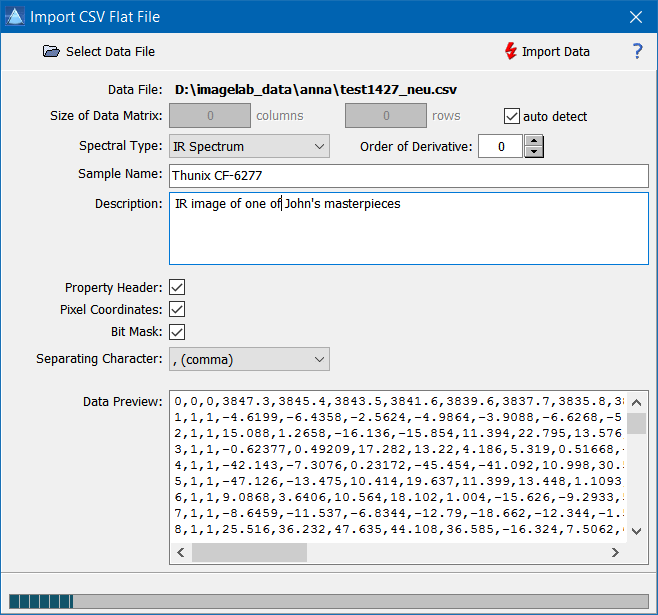Screen dimensions: 658x615
Task: Open help with the blue question mark
Action: click(x=637, y=51)
